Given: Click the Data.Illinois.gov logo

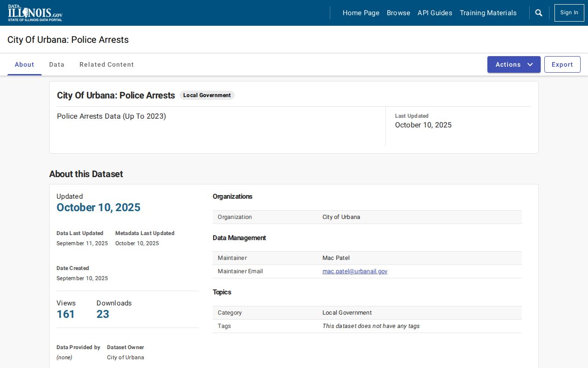Looking at the screenshot, I should click(x=35, y=13).
